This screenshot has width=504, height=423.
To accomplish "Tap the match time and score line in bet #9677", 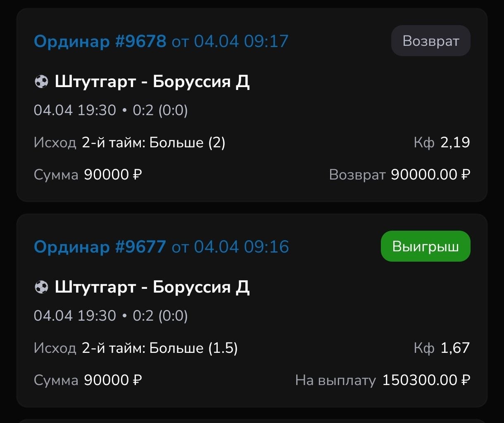I will click(111, 316).
